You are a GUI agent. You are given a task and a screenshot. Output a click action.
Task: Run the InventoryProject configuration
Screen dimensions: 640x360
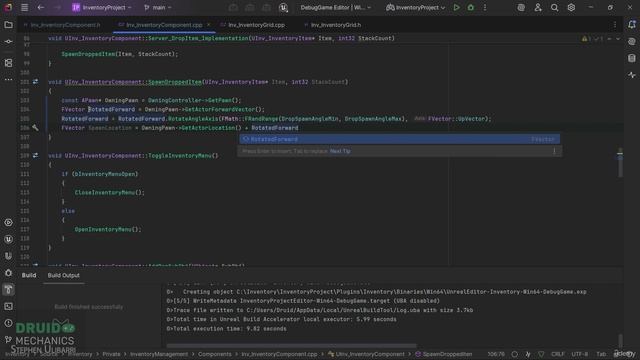click(456, 7)
